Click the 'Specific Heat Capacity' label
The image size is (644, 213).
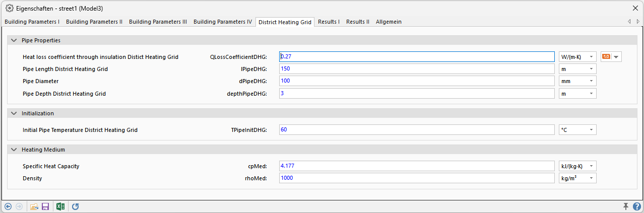[x=51, y=166]
